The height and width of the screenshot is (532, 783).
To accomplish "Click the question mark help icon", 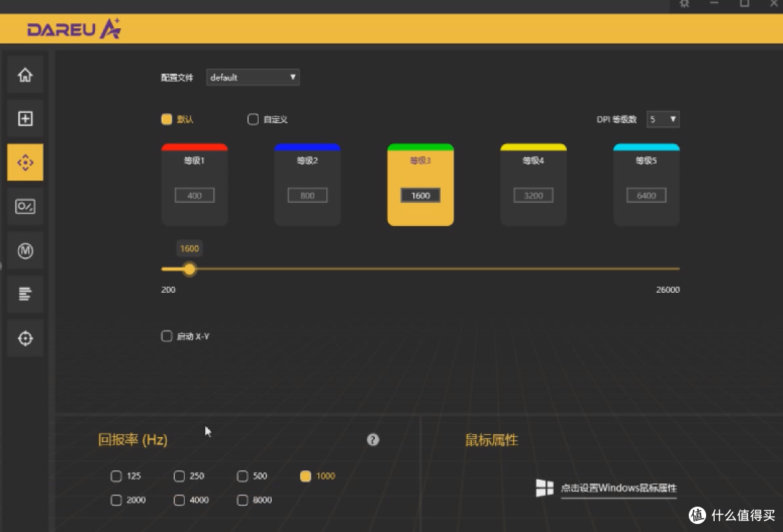I will [373, 440].
